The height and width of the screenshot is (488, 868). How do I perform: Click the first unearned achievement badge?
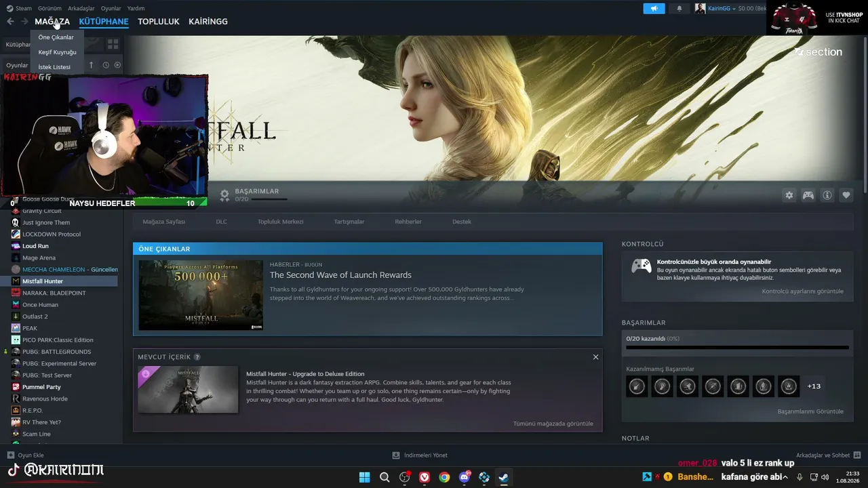click(637, 386)
